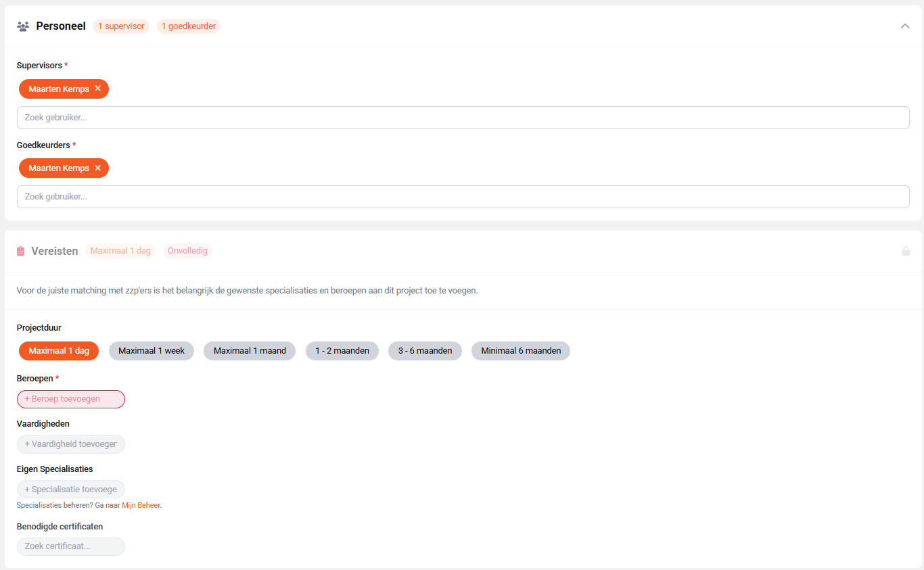This screenshot has width=924, height=570.
Task: Follow the Mijn Beheer link
Action: [141, 505]
